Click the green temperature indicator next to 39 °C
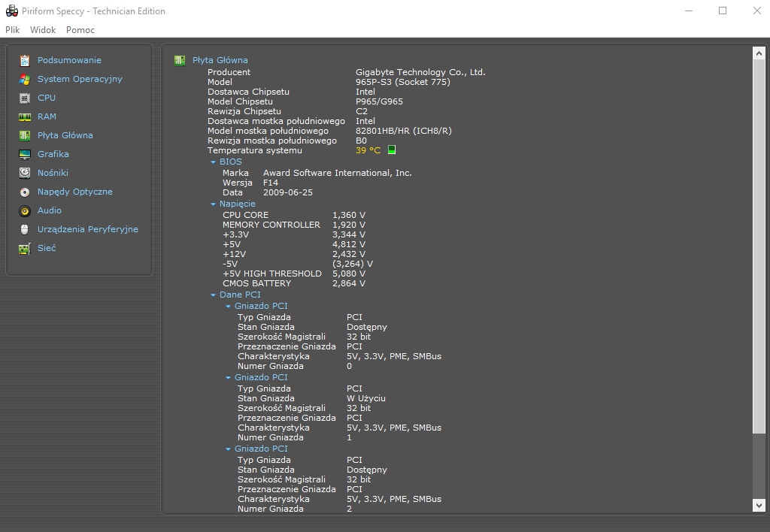The height and width of the screenshot is (532, 770). click(391, 150)
